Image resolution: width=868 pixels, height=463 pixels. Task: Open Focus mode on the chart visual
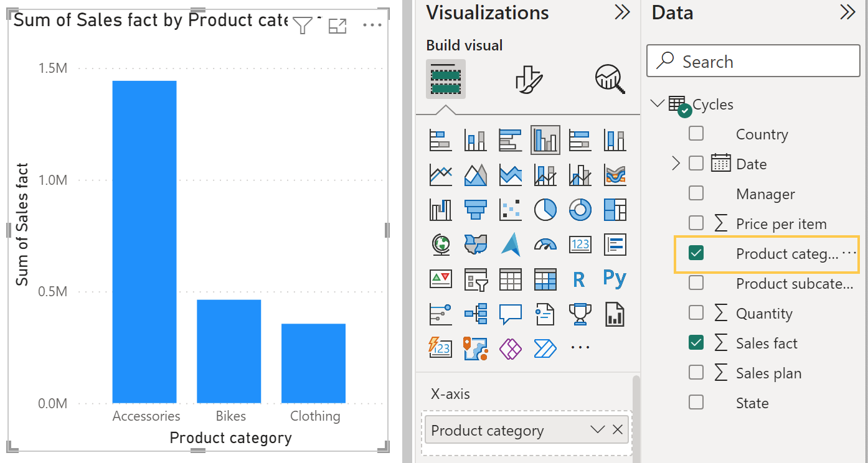tap(337, 26)
